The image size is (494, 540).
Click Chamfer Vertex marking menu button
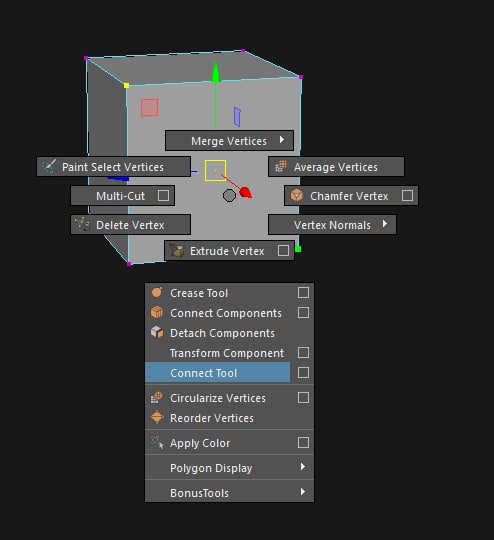(351, 196)
